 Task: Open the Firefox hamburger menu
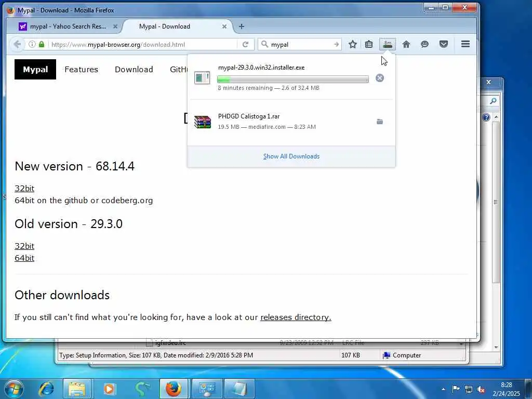pyautogui.click(x=465, y=44)
